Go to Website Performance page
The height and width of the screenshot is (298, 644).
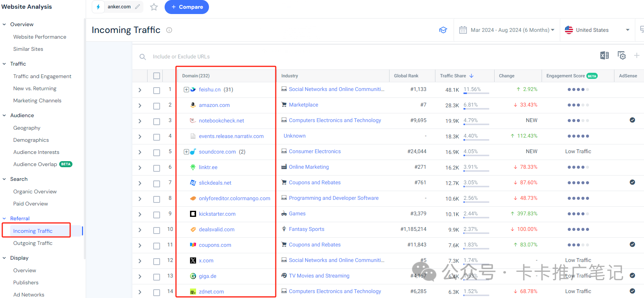click(40, 37)
